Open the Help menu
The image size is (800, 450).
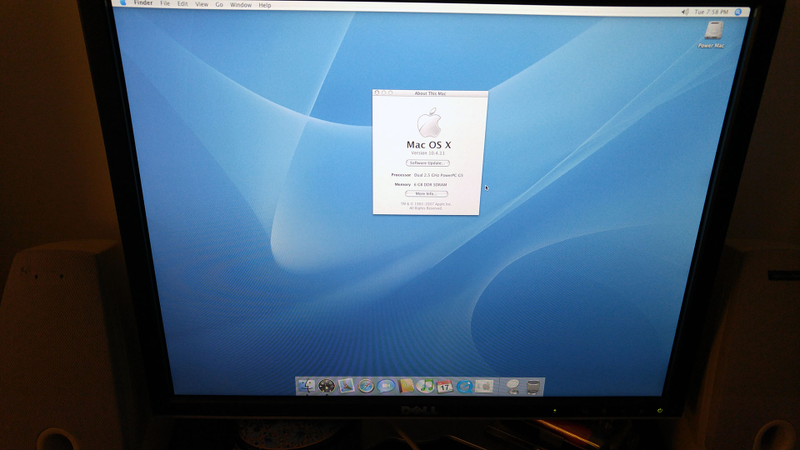click(264, 5)
